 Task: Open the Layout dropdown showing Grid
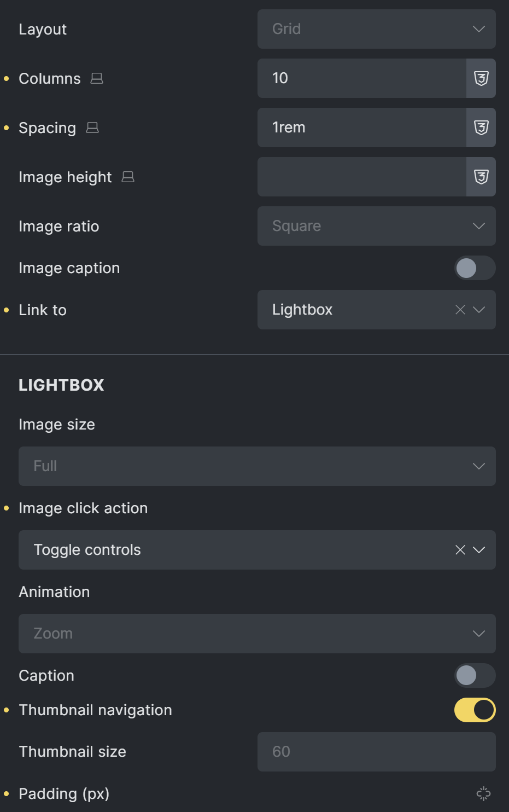[x=377, y=29]
